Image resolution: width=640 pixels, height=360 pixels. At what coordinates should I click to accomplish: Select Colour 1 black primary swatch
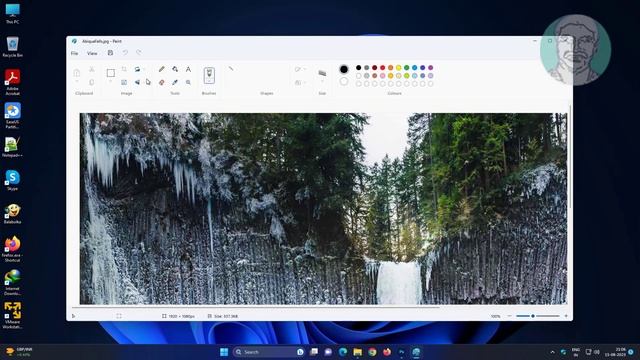click(344, 69)
